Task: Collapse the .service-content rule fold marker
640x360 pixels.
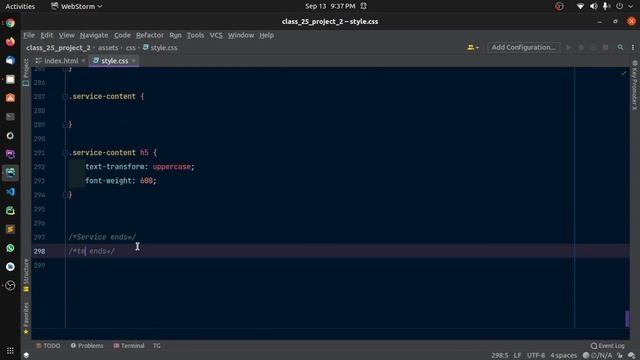Action: [65, 97]
